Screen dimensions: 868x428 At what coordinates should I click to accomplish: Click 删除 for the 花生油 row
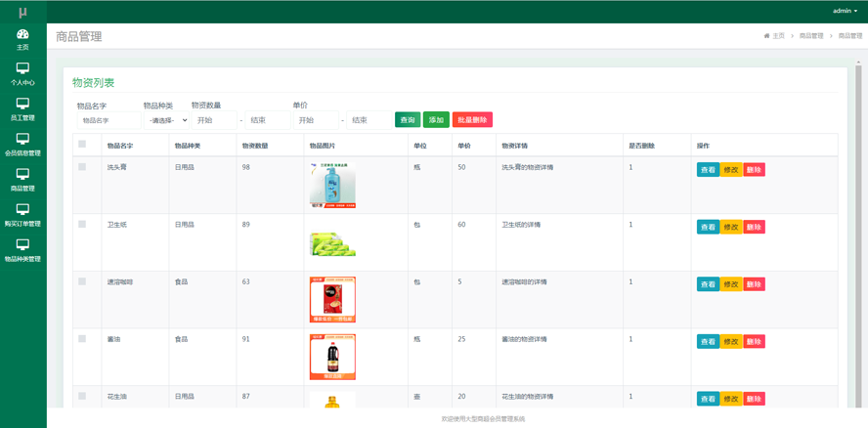click(x=754, y=399)
